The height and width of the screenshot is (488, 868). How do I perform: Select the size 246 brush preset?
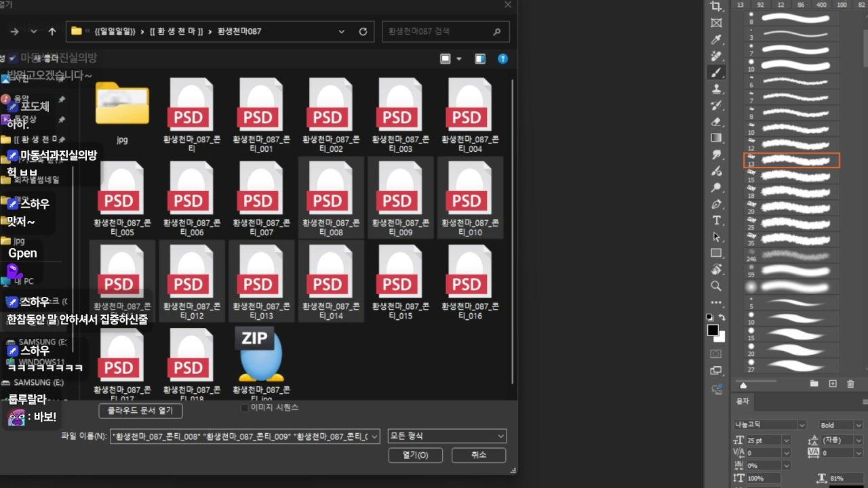tap(792, 256)
